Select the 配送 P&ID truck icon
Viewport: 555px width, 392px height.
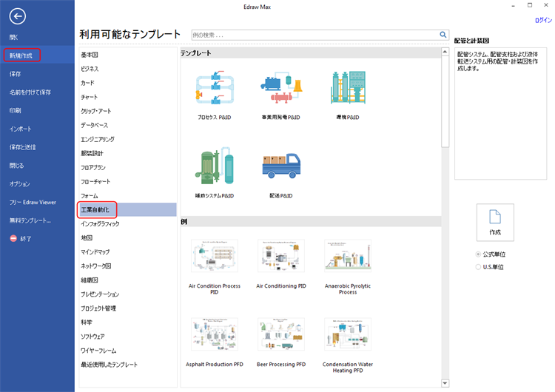click(281, 166)
